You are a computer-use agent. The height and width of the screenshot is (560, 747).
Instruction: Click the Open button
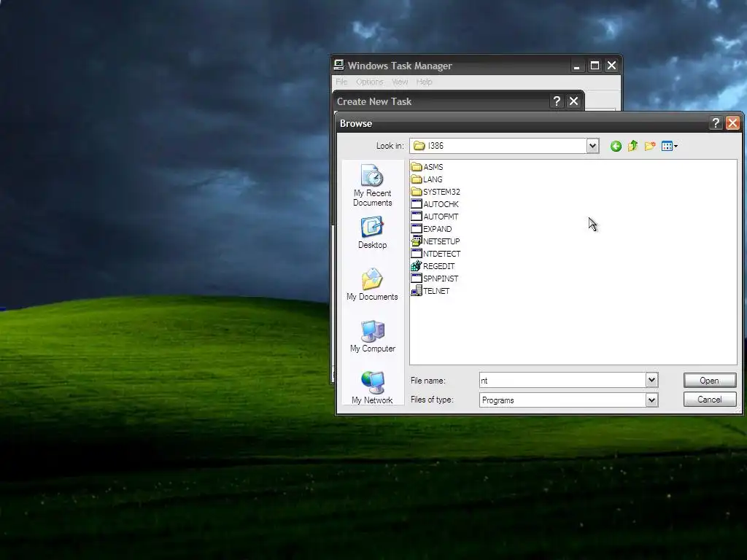coord(709,381)
